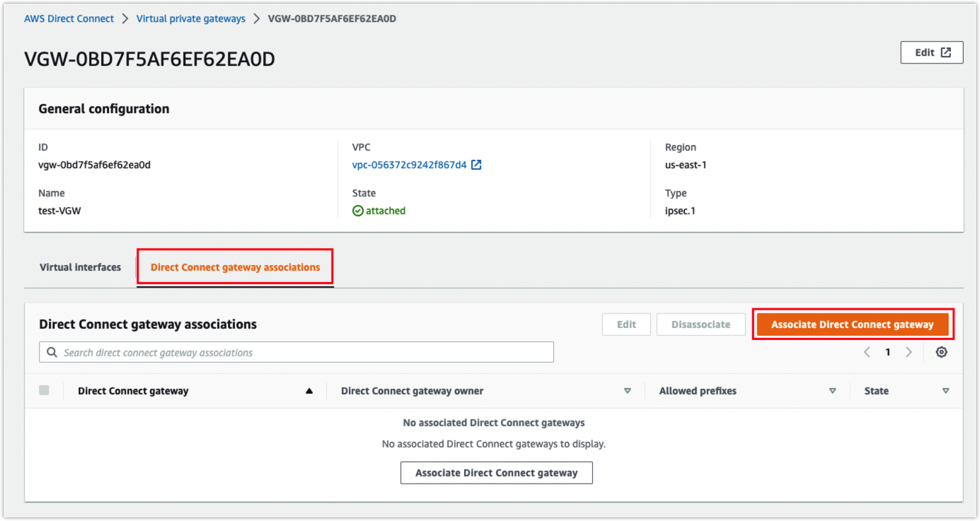Click external icon on Edit button

tap(946, 52)
